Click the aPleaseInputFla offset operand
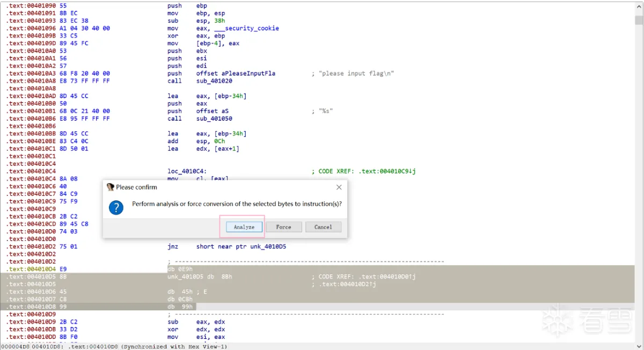The image size is (644, 350). point(236,73)
